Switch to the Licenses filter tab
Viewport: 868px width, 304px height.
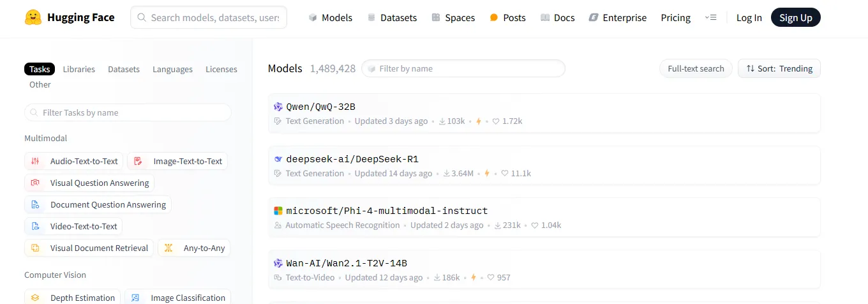[221, 69]
